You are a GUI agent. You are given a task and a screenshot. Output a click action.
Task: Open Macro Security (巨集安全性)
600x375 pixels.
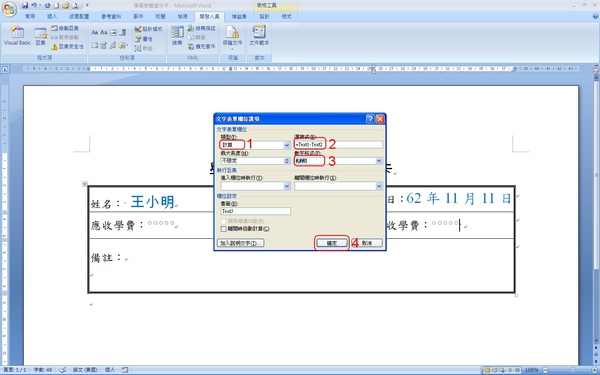67,47
